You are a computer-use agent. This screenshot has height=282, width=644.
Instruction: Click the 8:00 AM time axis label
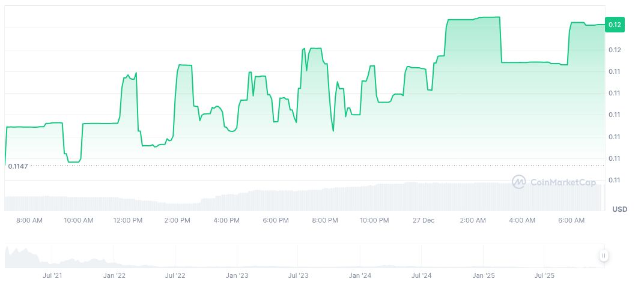[x=29, y=220]
